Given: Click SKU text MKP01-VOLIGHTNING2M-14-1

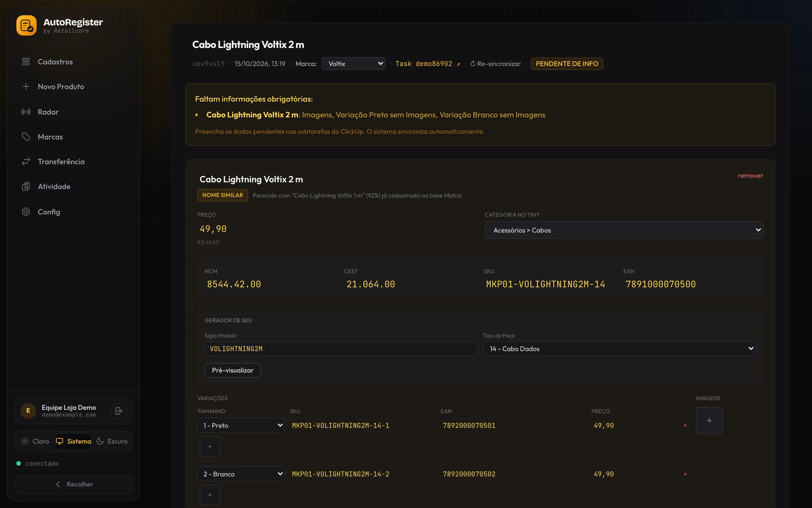Looking at the screenshot, I should click(341, 426).
